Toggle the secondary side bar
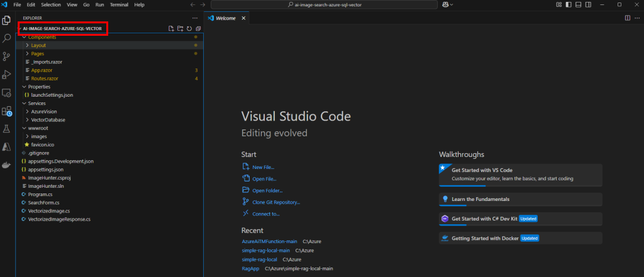Image resolution: width=644 pixels, height=277 pixels. [588, 4]
